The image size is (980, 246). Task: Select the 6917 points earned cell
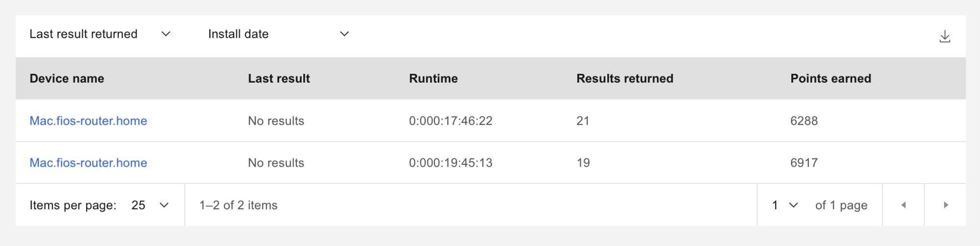[x=804, y=163]
